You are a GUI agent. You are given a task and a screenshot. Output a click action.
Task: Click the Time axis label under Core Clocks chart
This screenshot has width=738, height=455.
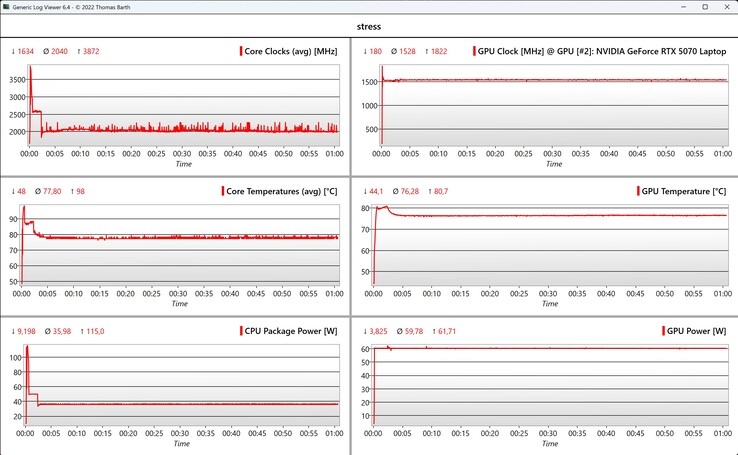pyautogui.click(x=183, y=164)
